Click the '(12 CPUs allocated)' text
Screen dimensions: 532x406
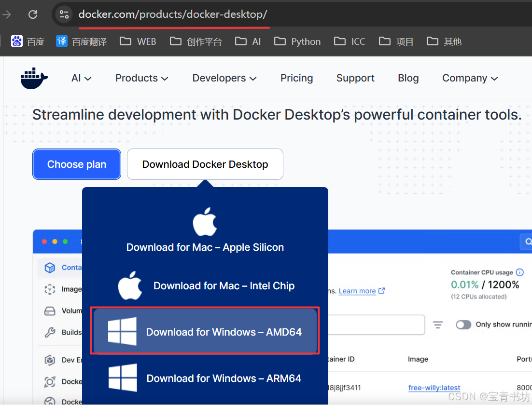pos(479,297)
